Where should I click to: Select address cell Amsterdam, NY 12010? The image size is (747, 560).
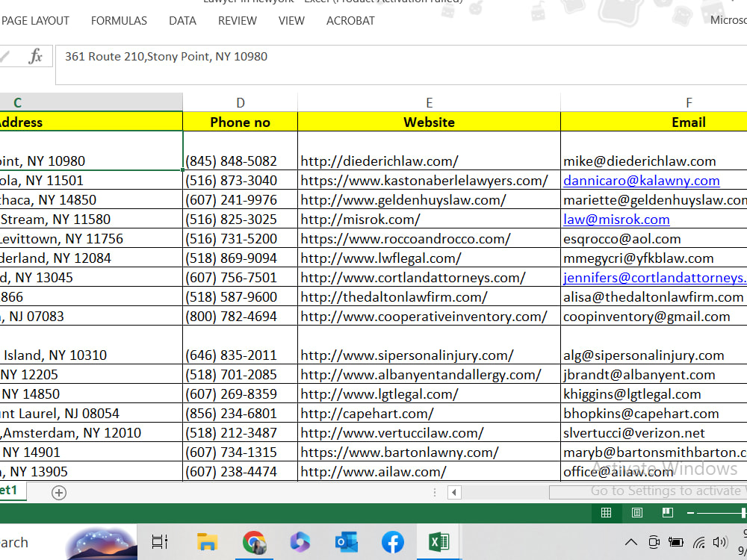[91, 433]
